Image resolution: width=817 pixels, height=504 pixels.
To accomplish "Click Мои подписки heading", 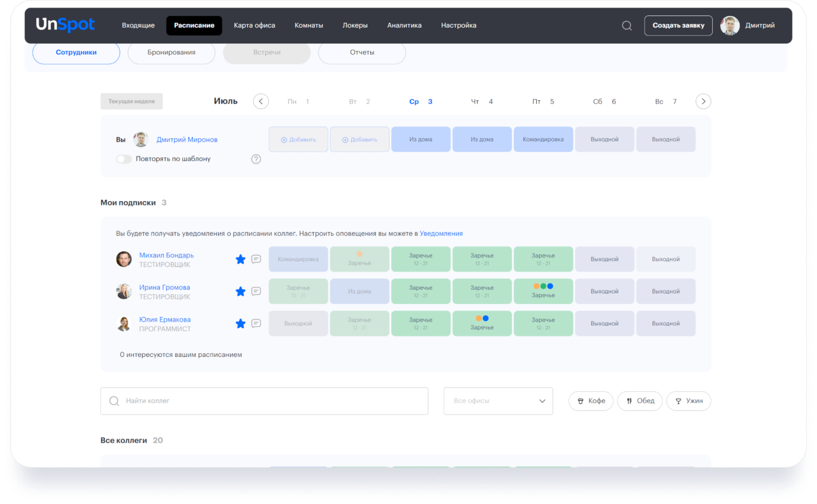I will [128, 203].
